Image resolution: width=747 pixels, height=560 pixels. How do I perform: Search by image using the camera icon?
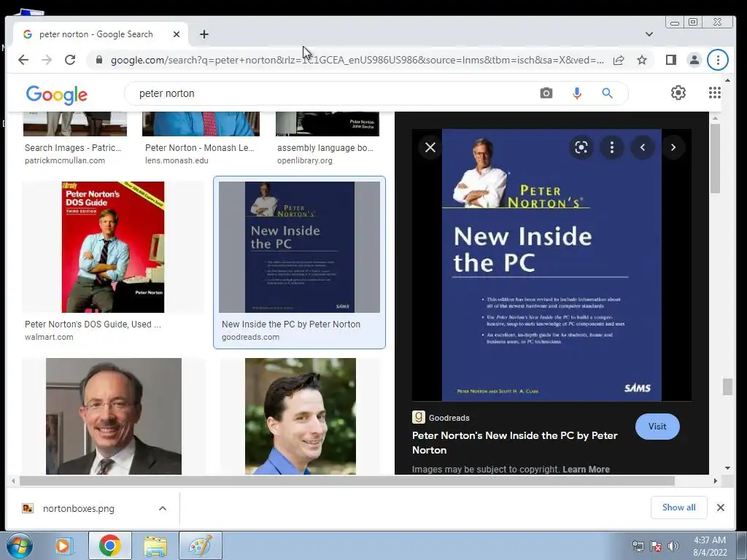point(546,93)
